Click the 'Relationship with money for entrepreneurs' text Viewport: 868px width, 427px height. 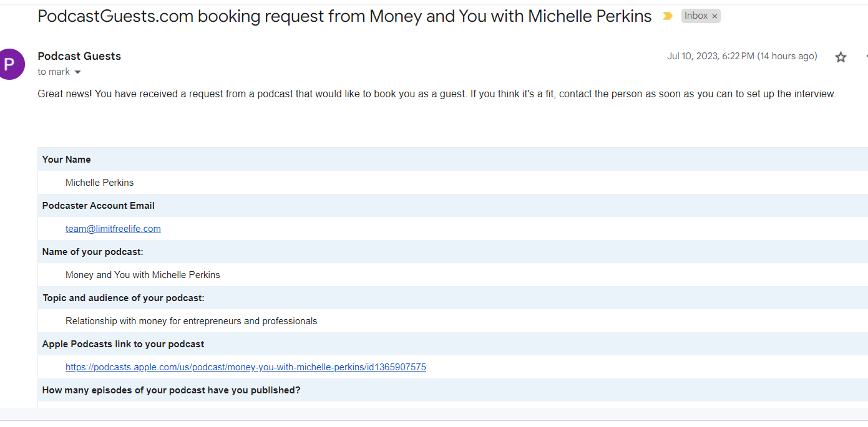[x=191, y=321]
